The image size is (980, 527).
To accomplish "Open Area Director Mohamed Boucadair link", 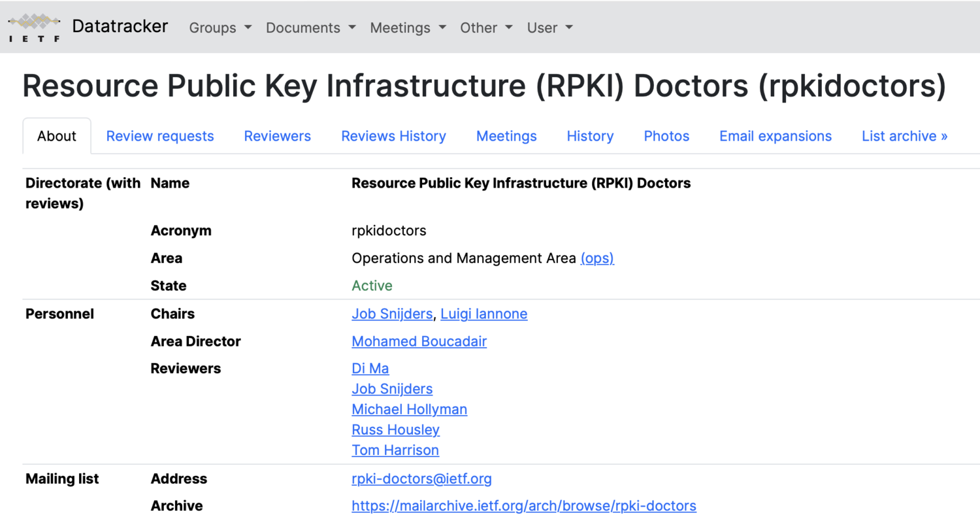I will click(419, 341).
